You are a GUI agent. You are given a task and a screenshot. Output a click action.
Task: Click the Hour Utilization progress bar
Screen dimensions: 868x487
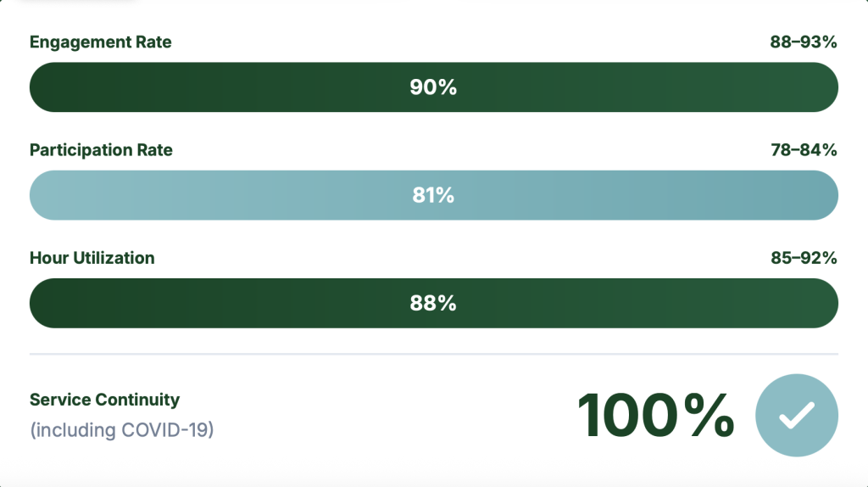[x=254, y=303]
